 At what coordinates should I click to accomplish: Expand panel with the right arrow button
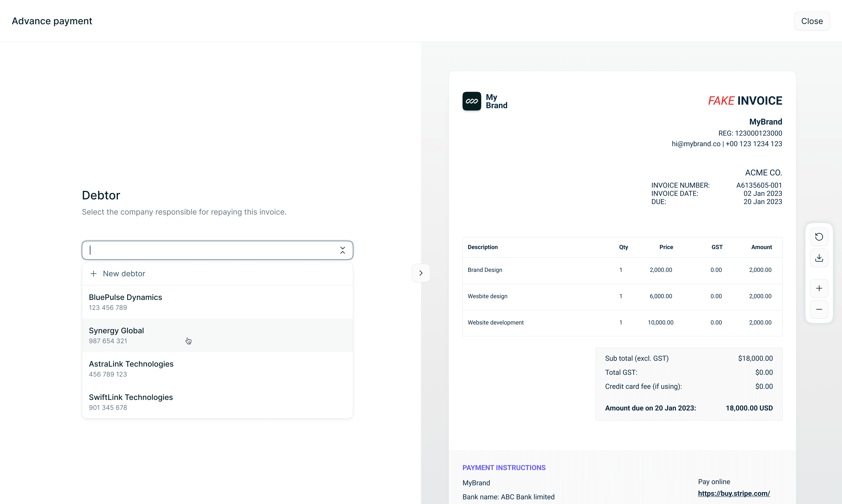pos(421,273)
